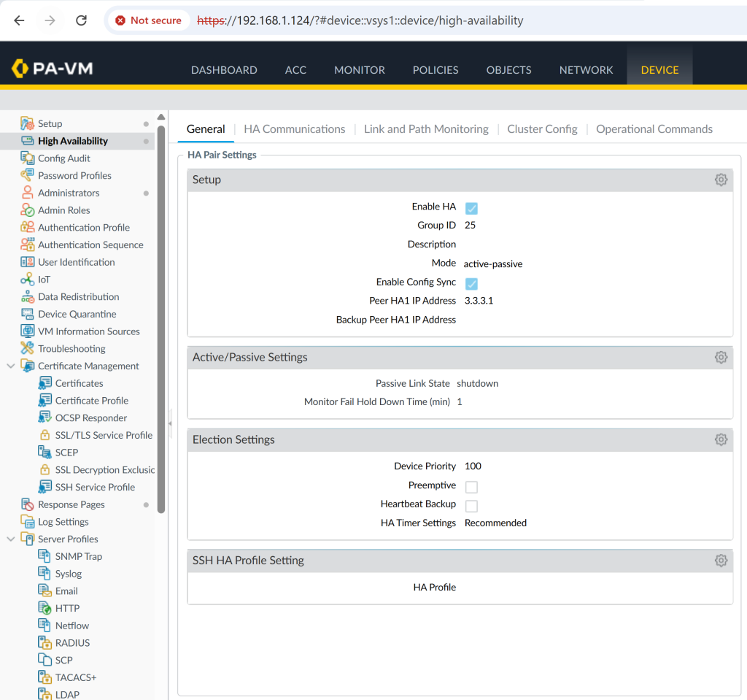The height and width of the screenshot is (700, 747).
Task: Click the Response Pages icon
Action: tap(27, 504)
